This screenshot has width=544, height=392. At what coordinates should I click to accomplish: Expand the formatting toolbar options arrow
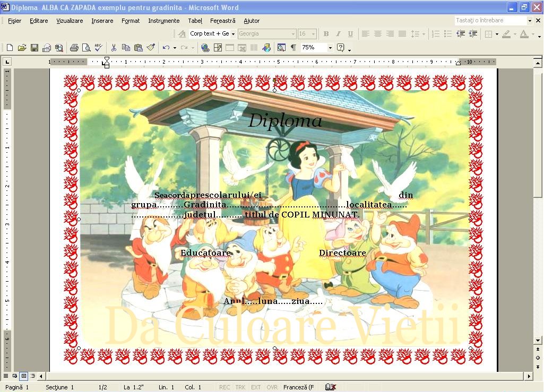coord(539,36)
